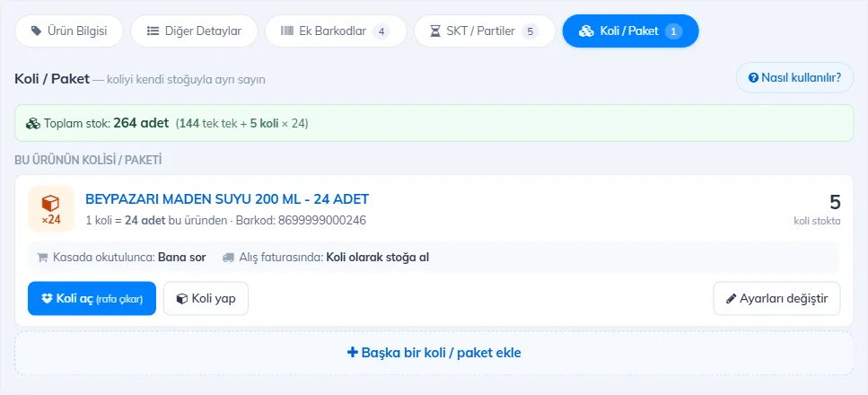Click the 144 tek tek + 5 koli × 24 text
Image resolution: width=868 pixels, height=395 pixels.
click(242, 123)
